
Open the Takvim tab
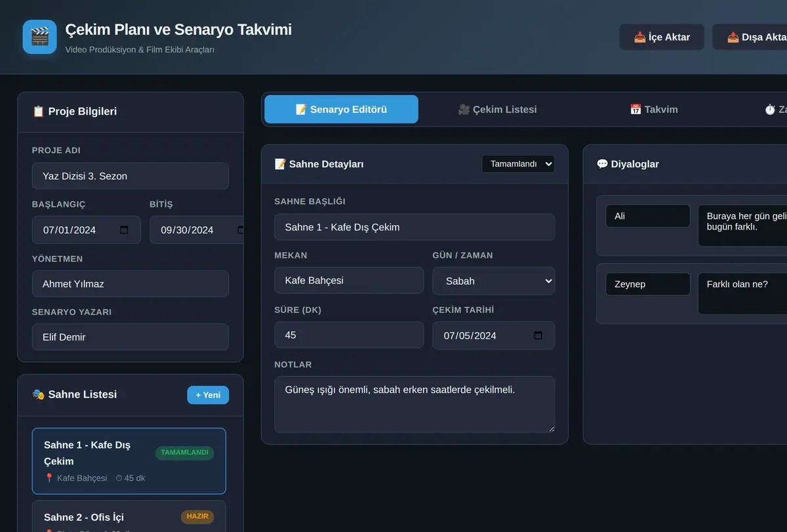[654, 110]
